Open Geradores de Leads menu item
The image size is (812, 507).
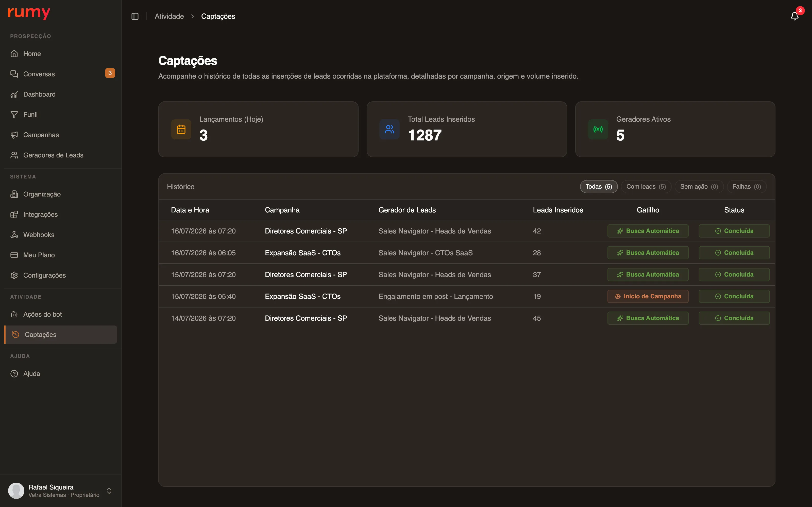pos(61,155)
